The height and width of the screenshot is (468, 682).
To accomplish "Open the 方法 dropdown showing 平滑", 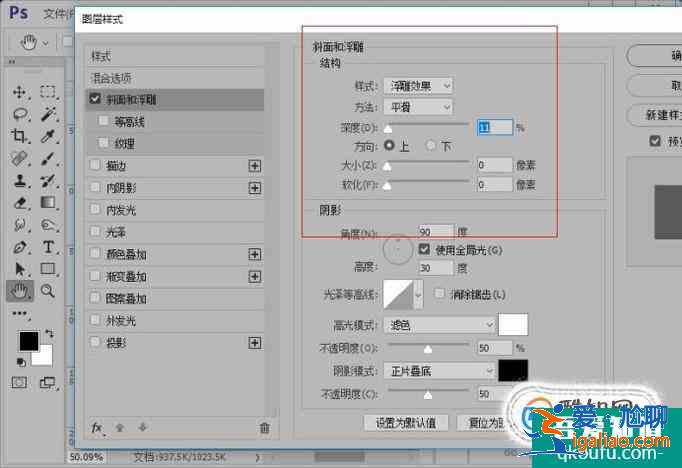I will pyautogui.click(x=418, y=107).
